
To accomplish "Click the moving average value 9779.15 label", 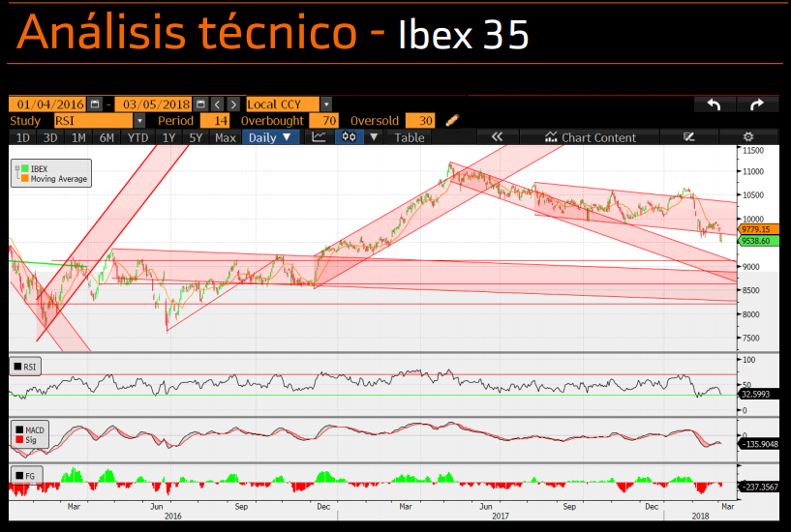I will (758, 229).
